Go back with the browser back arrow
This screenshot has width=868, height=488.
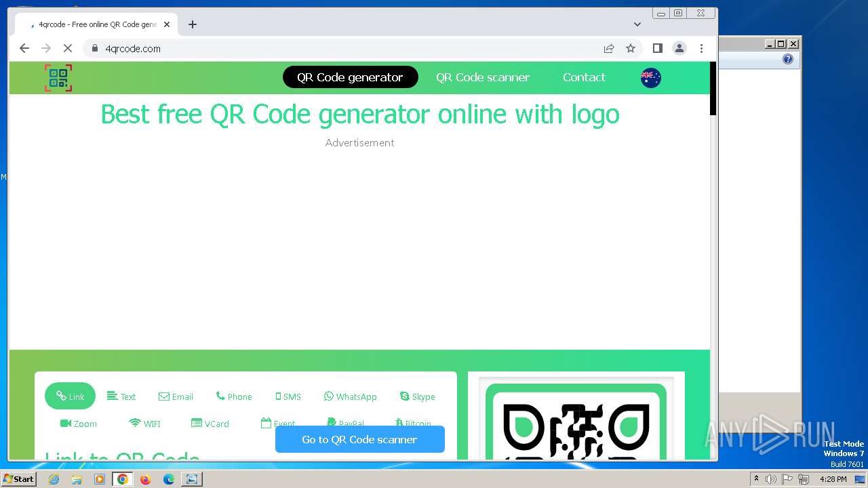24,48
